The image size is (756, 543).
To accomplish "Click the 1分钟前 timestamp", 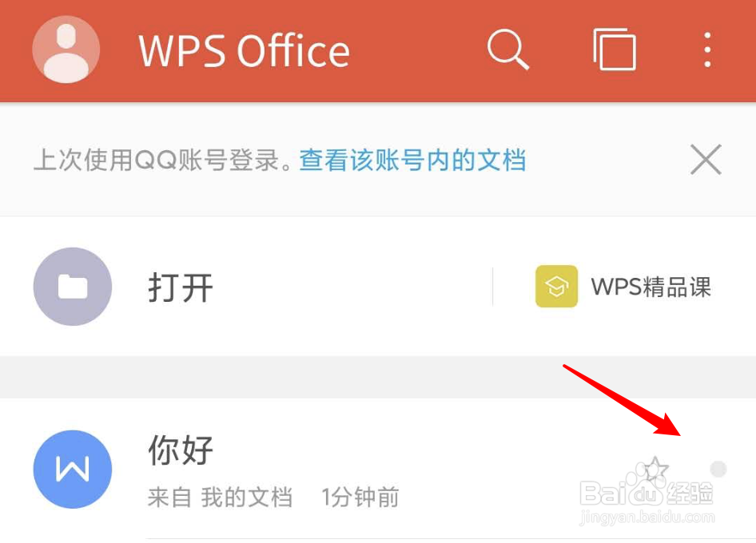I will point(360,497).
